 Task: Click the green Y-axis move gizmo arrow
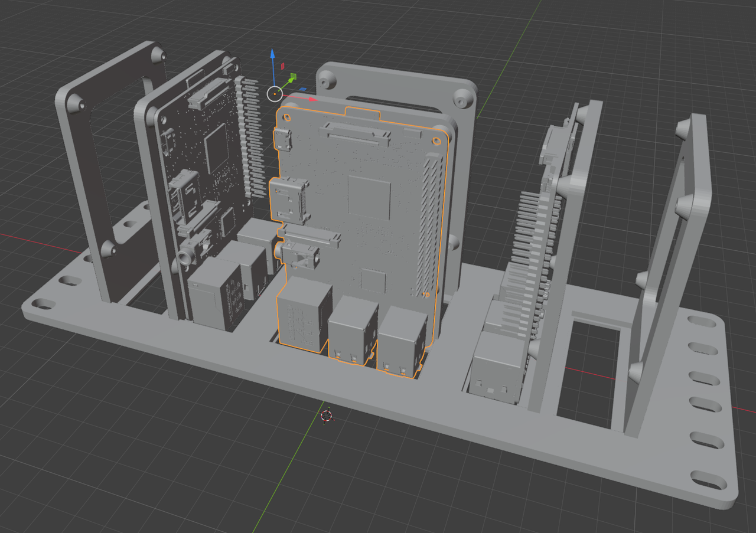click(x=289, y=81)
